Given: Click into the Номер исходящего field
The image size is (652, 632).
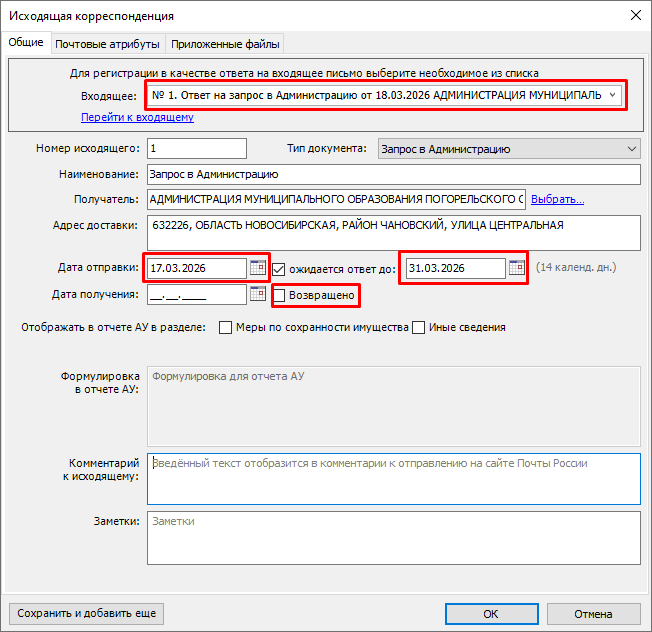Looking at the screenshot, I should pos(196,149).
